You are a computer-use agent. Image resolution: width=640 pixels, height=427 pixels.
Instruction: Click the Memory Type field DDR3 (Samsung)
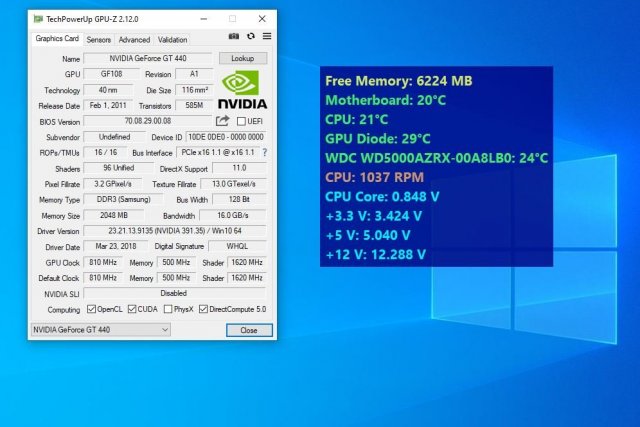(123, 199)
